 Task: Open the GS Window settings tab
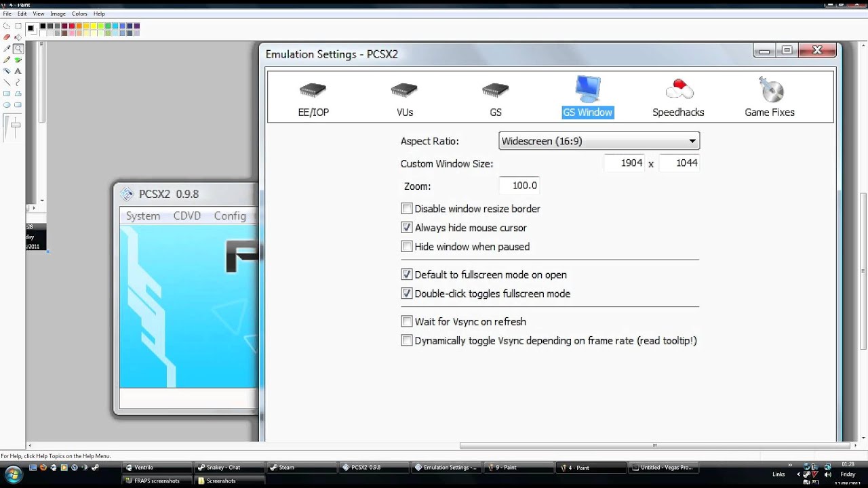coord(587,97)
